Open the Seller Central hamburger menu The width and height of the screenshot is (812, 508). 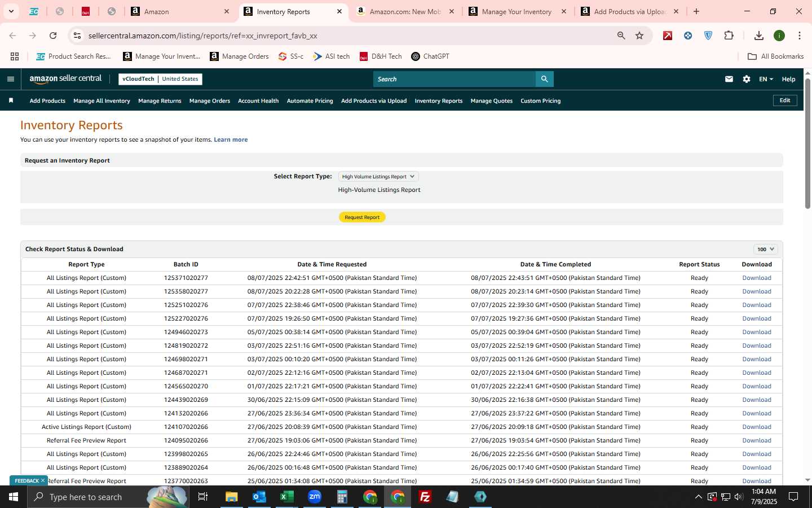click(x=10, y=79)
